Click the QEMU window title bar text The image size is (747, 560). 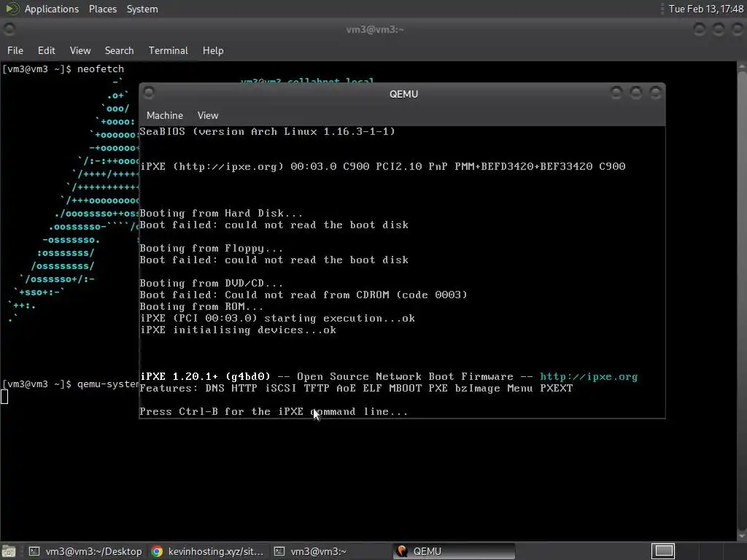tap(403, 94)
